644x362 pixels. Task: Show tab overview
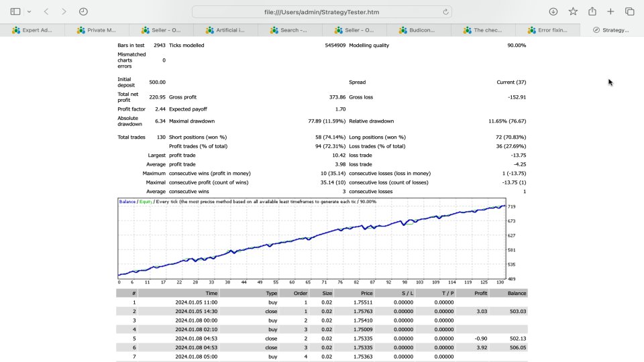pos(630,11)
